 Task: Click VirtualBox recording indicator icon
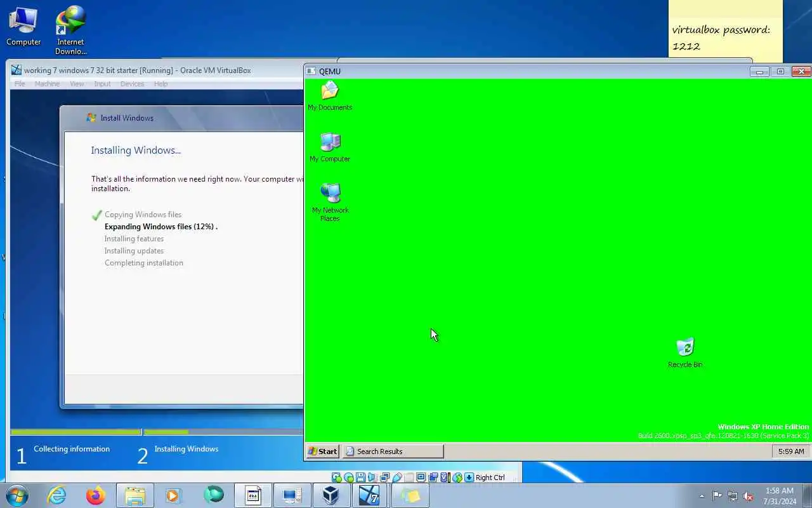pyautogui.click(x=433, y=478)
